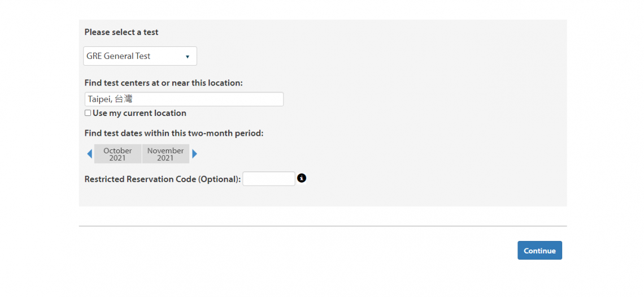644x297 pixels.
Task: Click the '2021' text under November
Action: [x=166, y=158]
